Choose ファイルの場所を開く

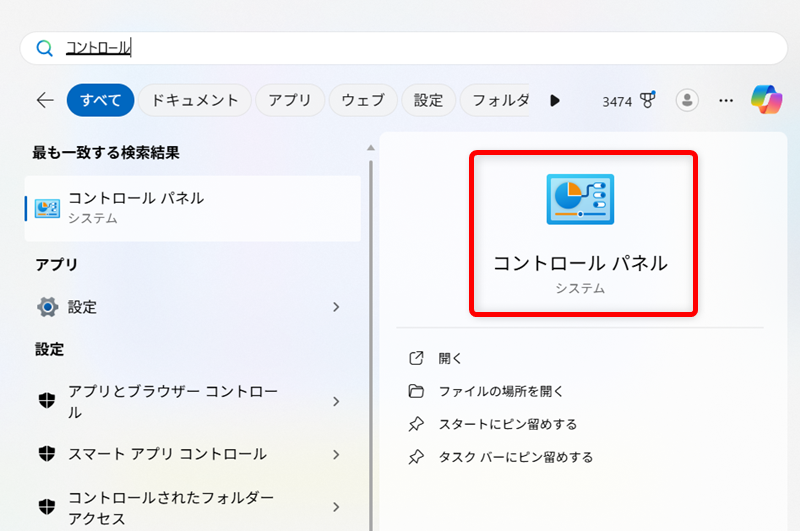pyautogui.click(x=501, y=391)
